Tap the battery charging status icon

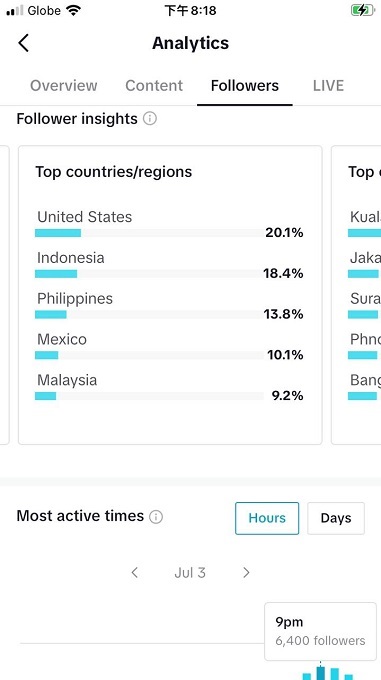[362, 10]
